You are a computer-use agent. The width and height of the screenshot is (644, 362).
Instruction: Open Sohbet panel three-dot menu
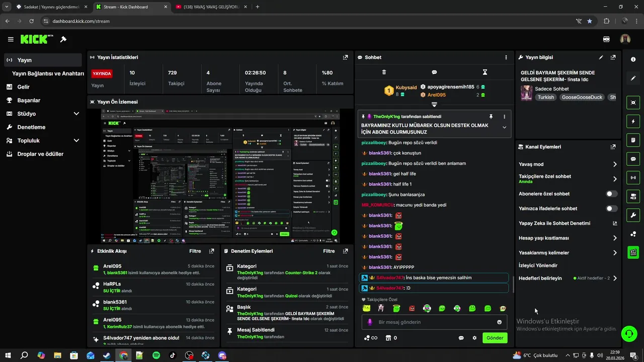pyautogui.click(x=506, y=57)
